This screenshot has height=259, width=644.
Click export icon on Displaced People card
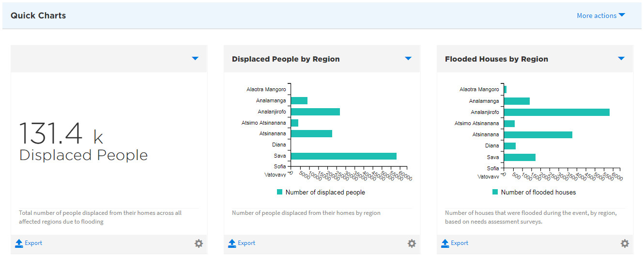tap(19, 243)
